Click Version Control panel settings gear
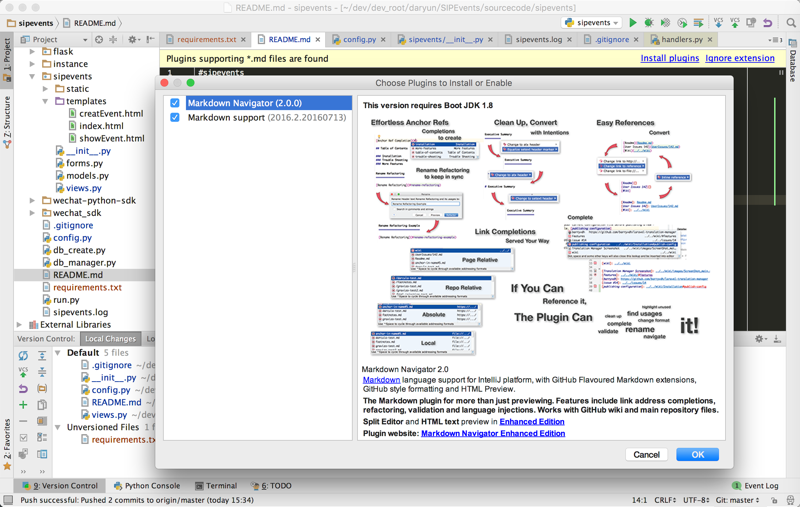 759,339
